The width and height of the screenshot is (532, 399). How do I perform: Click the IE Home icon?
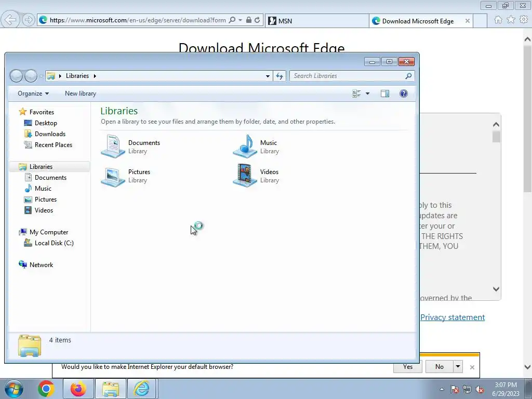coord(498,20)
